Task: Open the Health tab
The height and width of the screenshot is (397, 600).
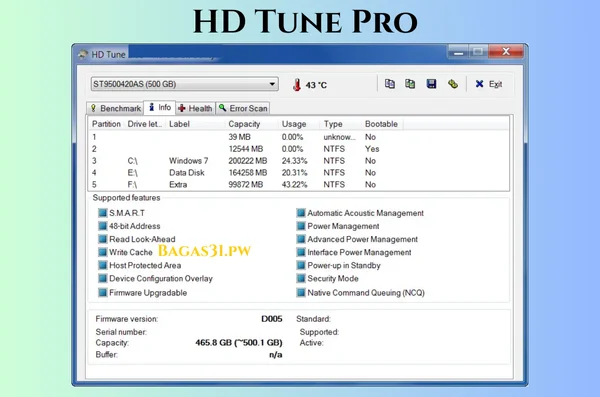Action: point(195,108)
